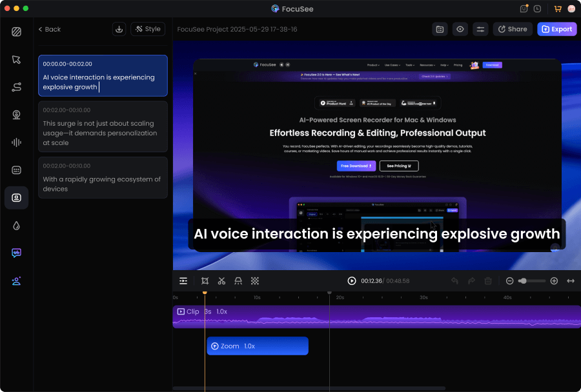Download captions using the download icon

(119, 29)
